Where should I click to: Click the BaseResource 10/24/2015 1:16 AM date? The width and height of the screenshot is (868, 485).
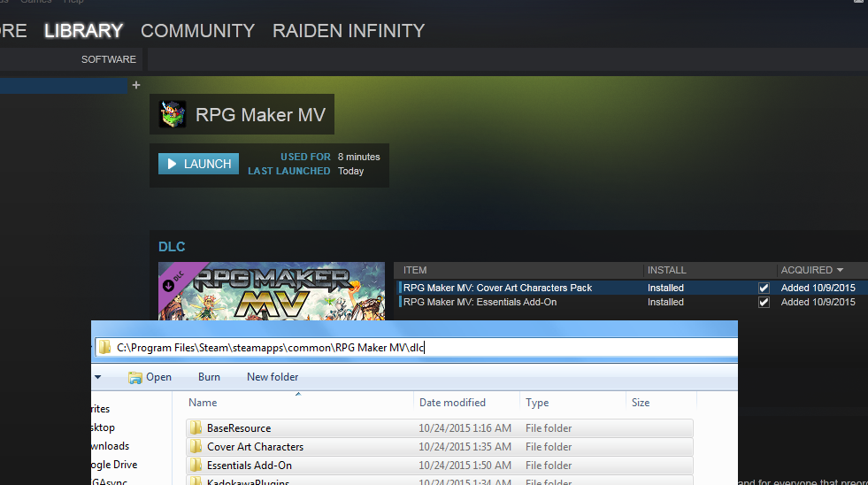coord(465,428)
